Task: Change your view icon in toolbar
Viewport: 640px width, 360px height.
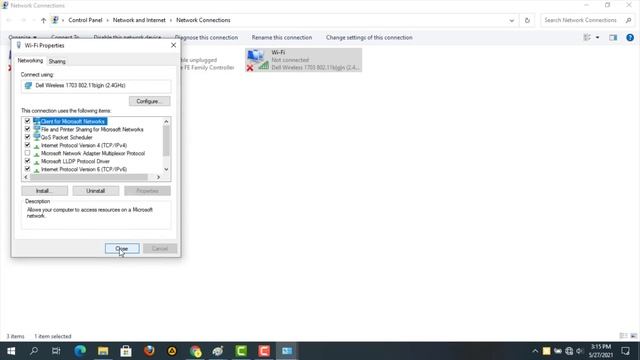Action: [x=587, y=38]
